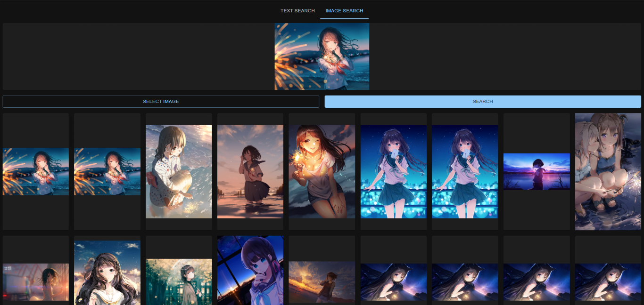Open the small purple sunset lake silhouette result
644x305 pixels.
pyautogui.click(x=537, y=171)
